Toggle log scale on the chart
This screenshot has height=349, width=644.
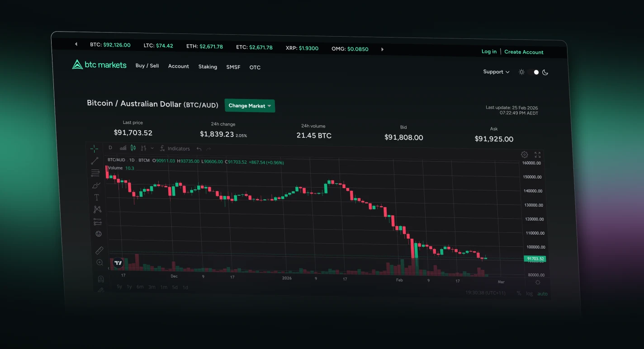(x=529, y=293)
